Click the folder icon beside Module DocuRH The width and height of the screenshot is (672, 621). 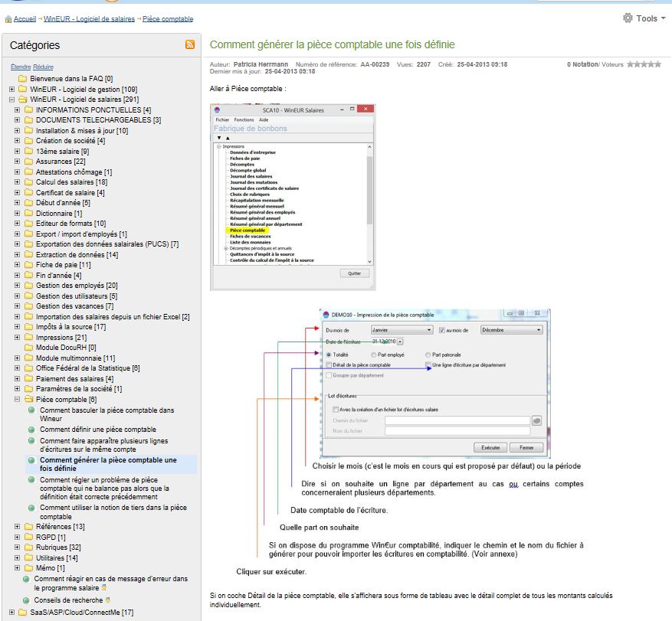point(28,348)
